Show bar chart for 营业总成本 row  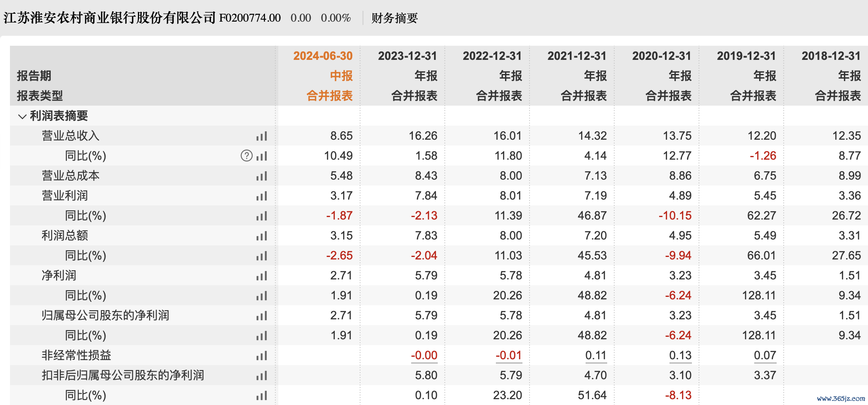click(262, 176)
